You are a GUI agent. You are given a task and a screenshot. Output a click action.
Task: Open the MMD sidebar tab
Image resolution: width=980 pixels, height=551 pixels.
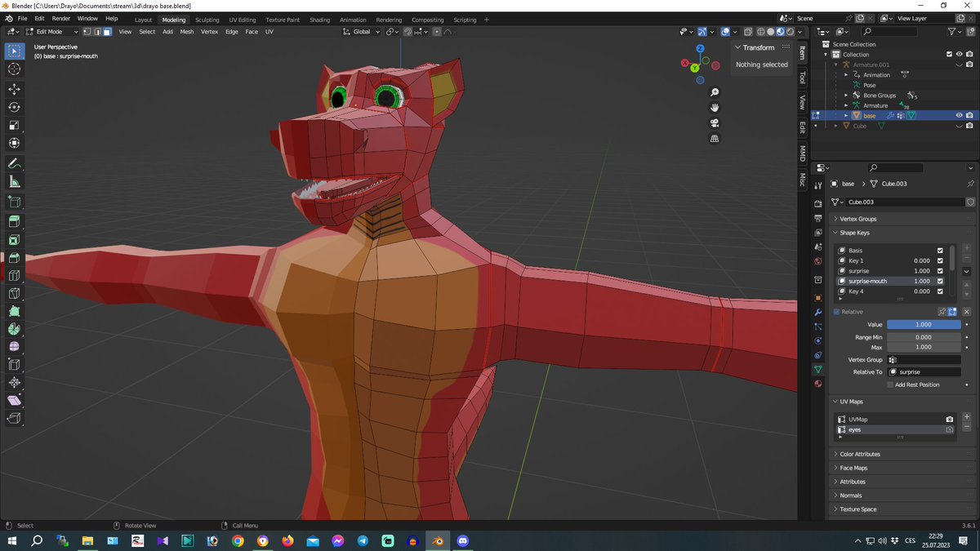point(802,153)
